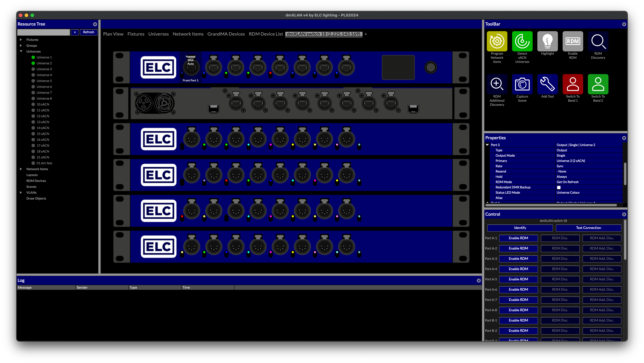Activate the Highlight tool
Screen dimensions: 644x363
point(547,41)
